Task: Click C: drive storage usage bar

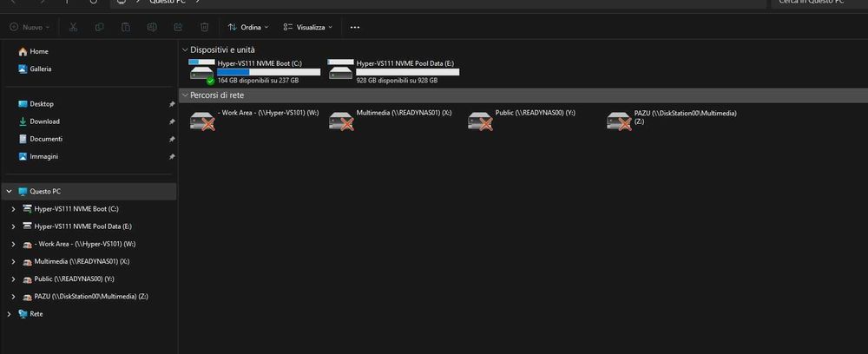Action: [268, 72]
